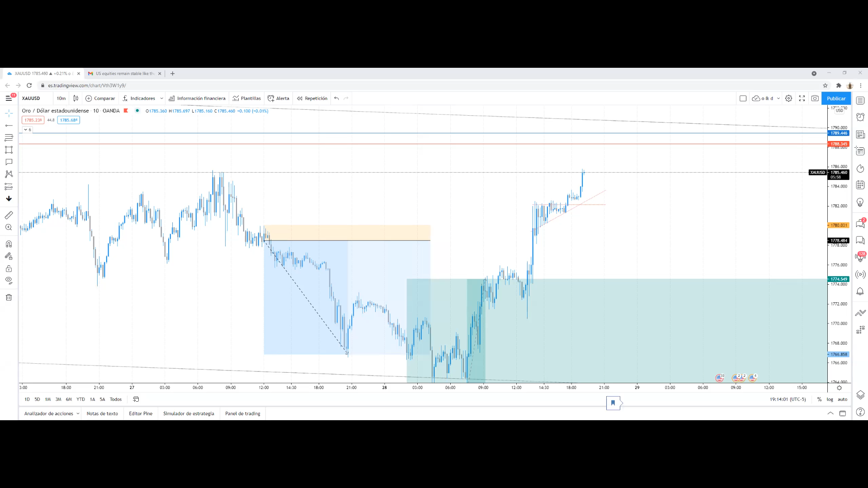
Task: Open the Notas de texto tab
Action: pyautogui.click(x=102, y=413)
